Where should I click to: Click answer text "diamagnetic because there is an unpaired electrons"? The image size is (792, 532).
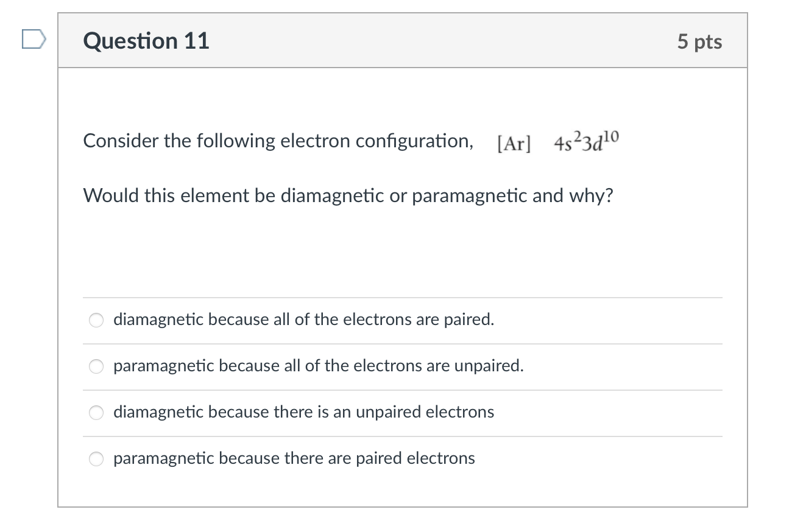point(303,412)
